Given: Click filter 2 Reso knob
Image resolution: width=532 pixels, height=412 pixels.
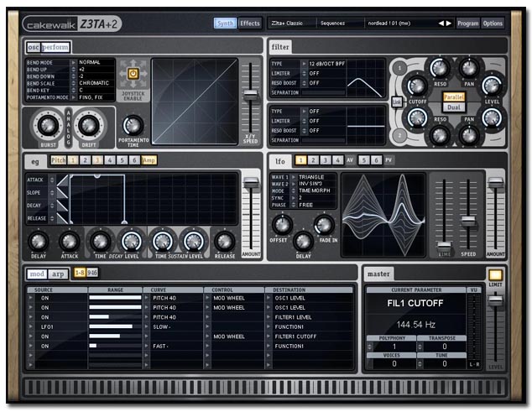Looking at the screenshot, I should [440, 135].
